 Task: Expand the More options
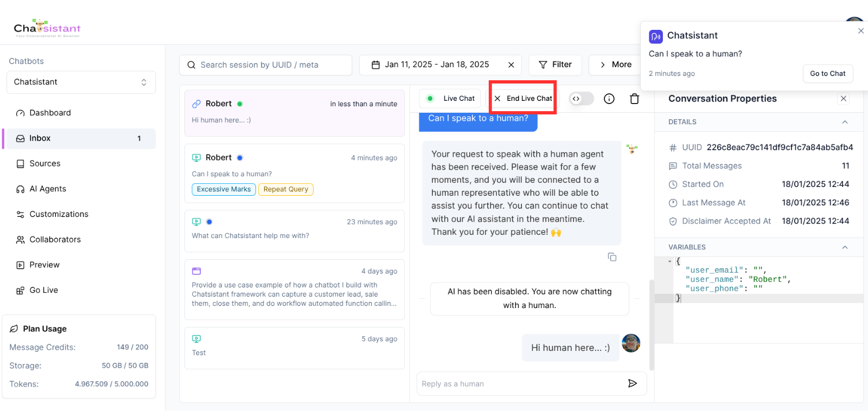(x=616, y=65)
